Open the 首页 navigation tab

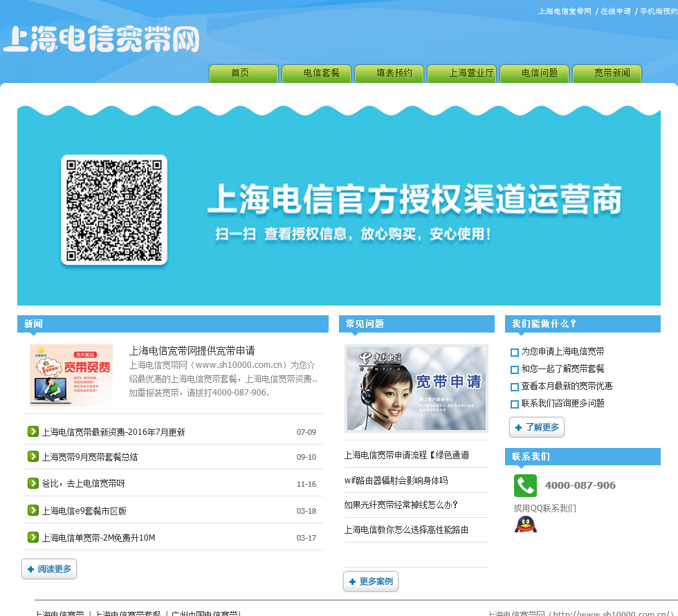[244, 73]
